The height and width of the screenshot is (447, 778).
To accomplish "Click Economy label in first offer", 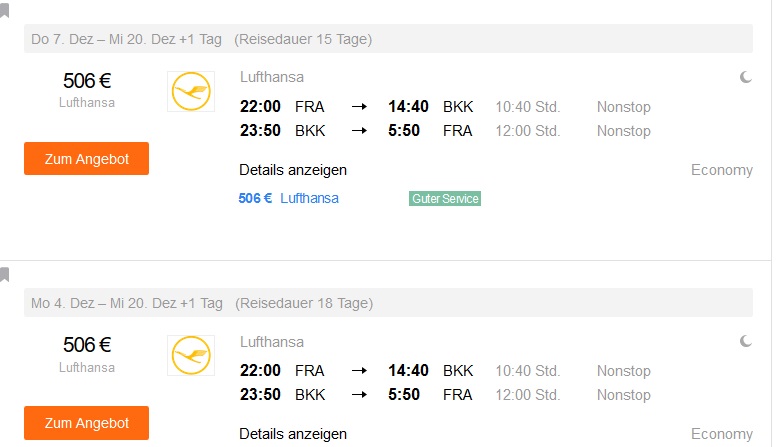I will click(721, 170).
